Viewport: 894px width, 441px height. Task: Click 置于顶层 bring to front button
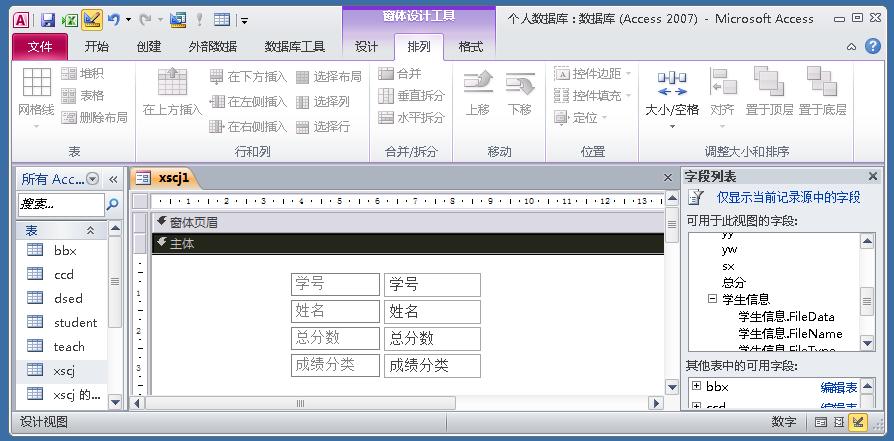pos(769,92)
